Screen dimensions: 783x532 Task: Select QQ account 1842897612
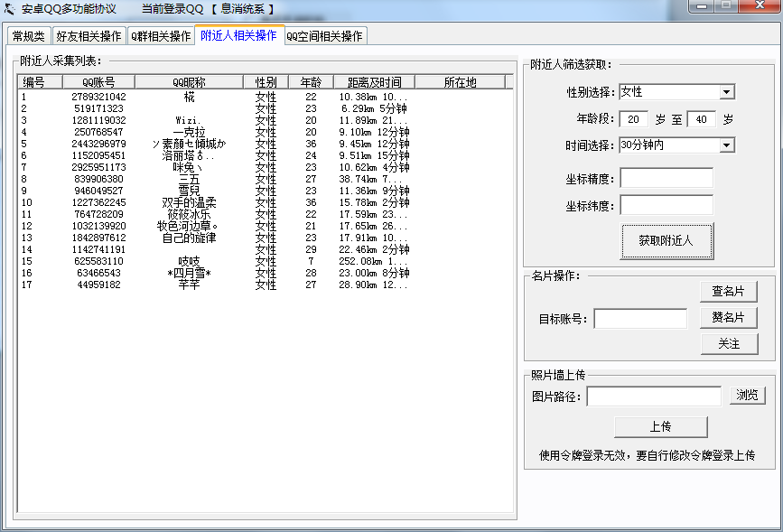click(x=98, y=238)
